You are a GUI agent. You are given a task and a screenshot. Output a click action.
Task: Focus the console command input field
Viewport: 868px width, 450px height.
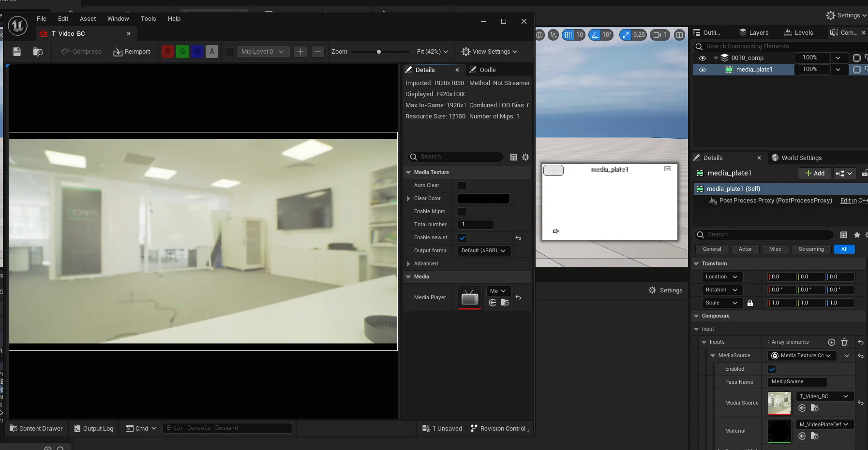227,428
